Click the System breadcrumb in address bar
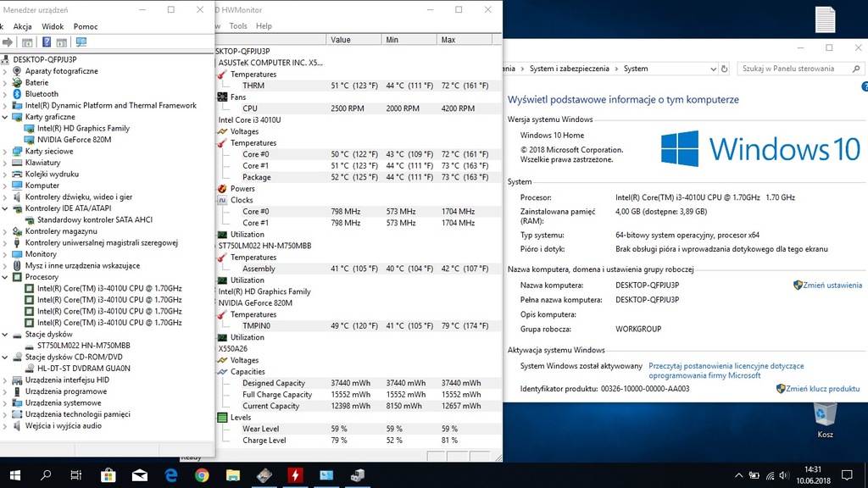Screen dimensions: 868x488 636,69
